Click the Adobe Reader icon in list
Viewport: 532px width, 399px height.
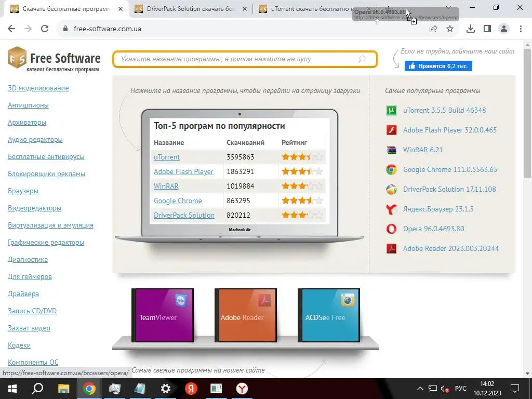391,249
